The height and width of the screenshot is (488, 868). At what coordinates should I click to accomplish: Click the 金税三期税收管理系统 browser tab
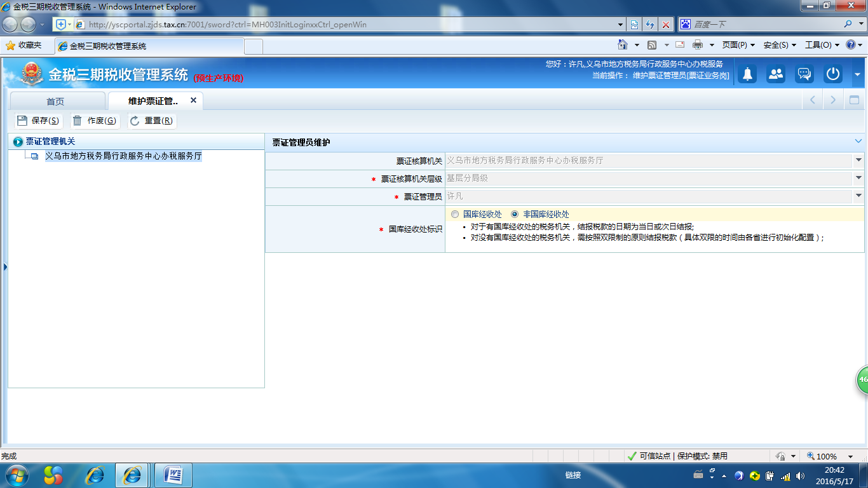point(149,46)
